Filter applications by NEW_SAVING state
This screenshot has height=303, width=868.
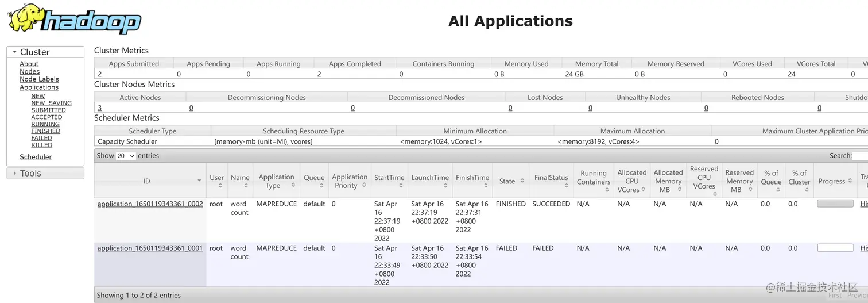pyautogui.click(x=51, y=103)
